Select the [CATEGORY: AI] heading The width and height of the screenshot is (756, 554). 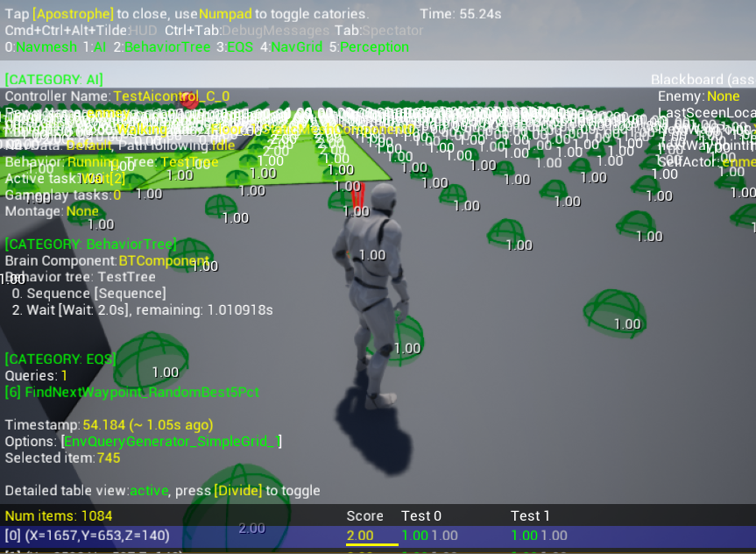click(54, 79)
